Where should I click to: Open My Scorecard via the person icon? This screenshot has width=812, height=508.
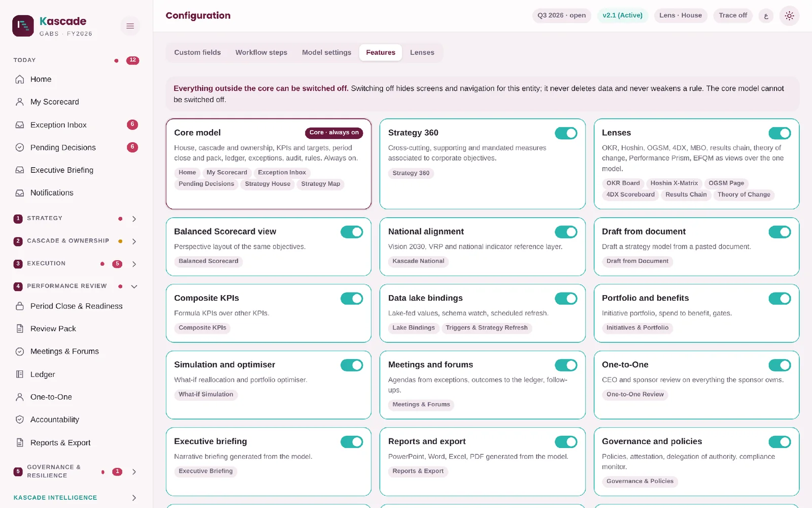[20, 102]
